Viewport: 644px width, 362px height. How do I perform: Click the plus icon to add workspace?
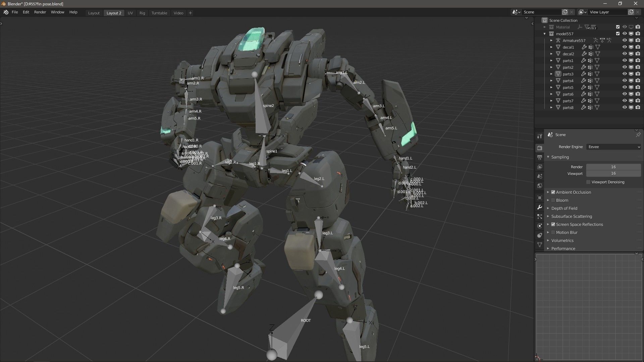[190, 13]
